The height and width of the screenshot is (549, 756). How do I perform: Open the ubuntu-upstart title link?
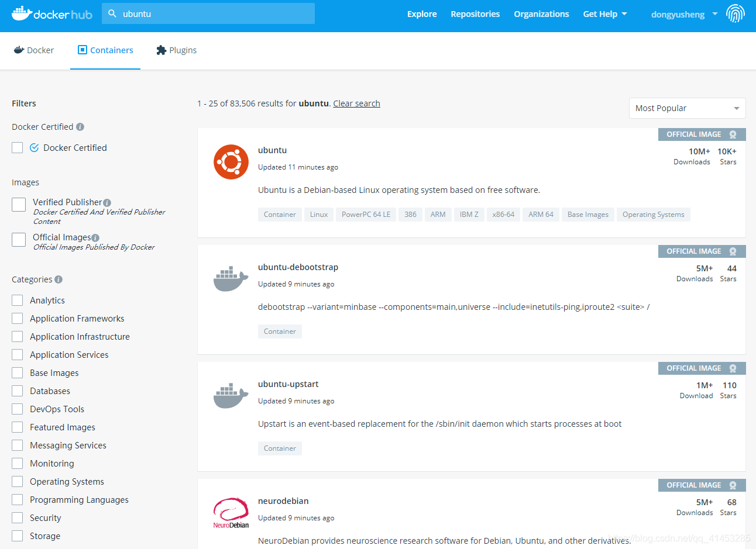[x=288, y=384]
